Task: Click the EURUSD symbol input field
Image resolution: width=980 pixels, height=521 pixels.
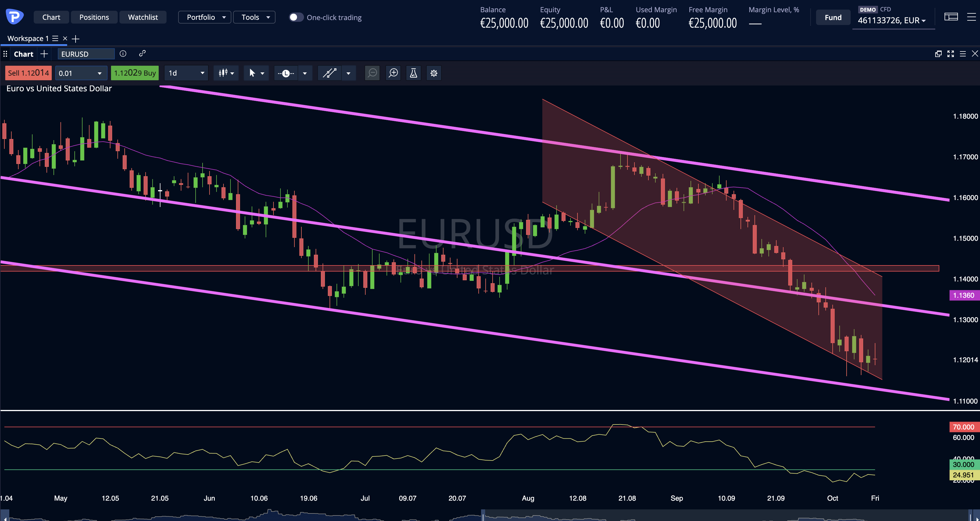Action: pyautogui.click(x=86, y=54)
